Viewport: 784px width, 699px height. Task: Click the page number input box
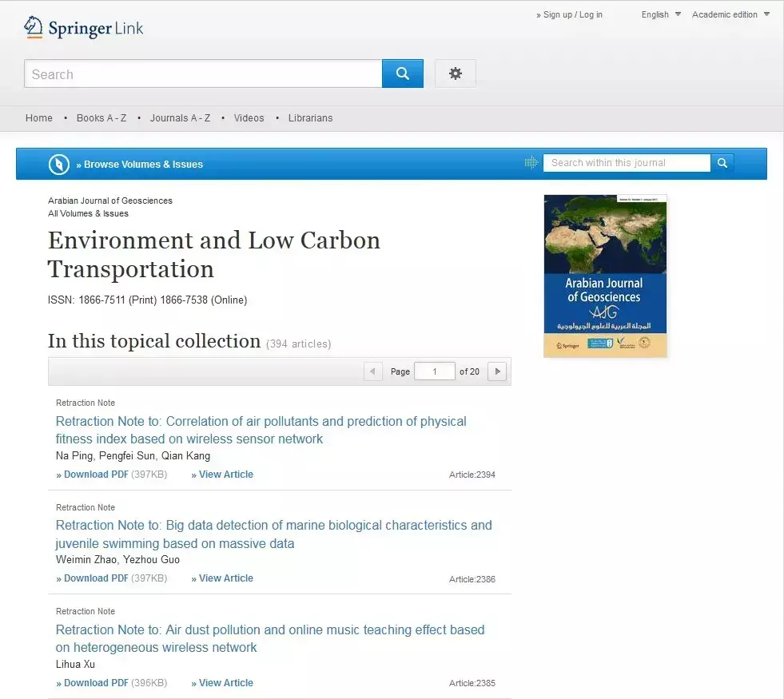pyautogui.click(x=434, y=371)
